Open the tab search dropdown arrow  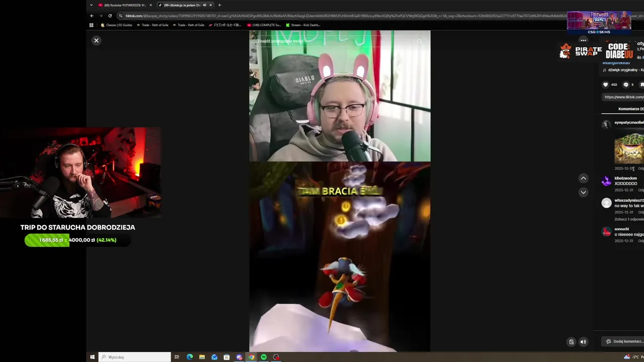pos(91,5)
